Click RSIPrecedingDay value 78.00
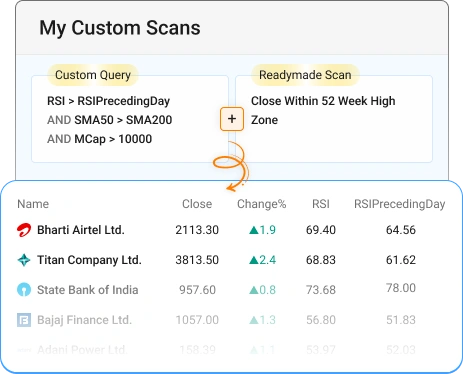Screen dimensions: 463x374 [x=401, y=288]
